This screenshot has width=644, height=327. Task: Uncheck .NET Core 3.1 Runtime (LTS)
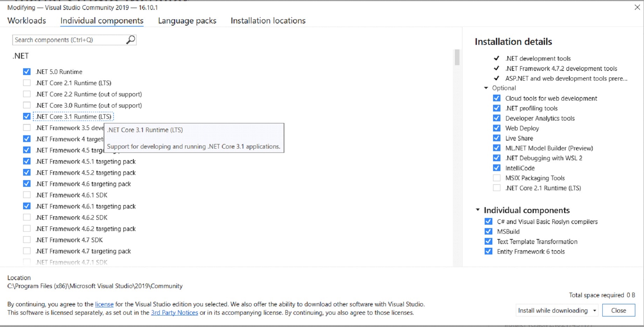(x=27, y=117)
